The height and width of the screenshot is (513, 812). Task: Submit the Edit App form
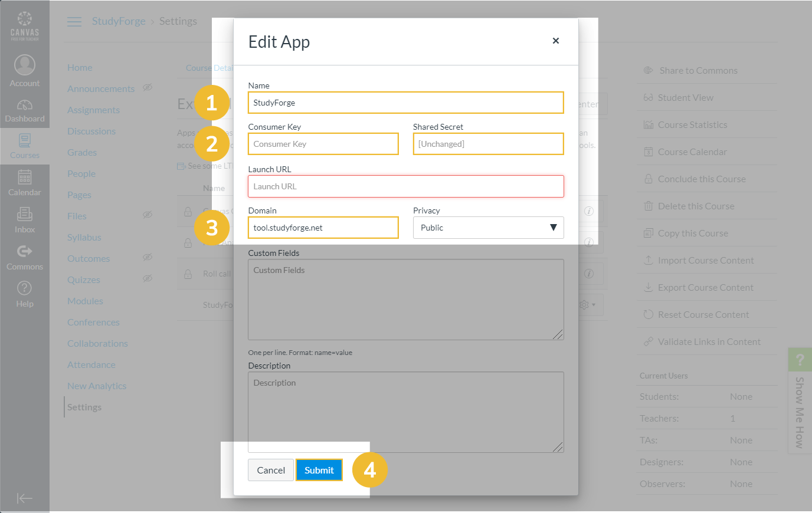[x=319, y=470]
